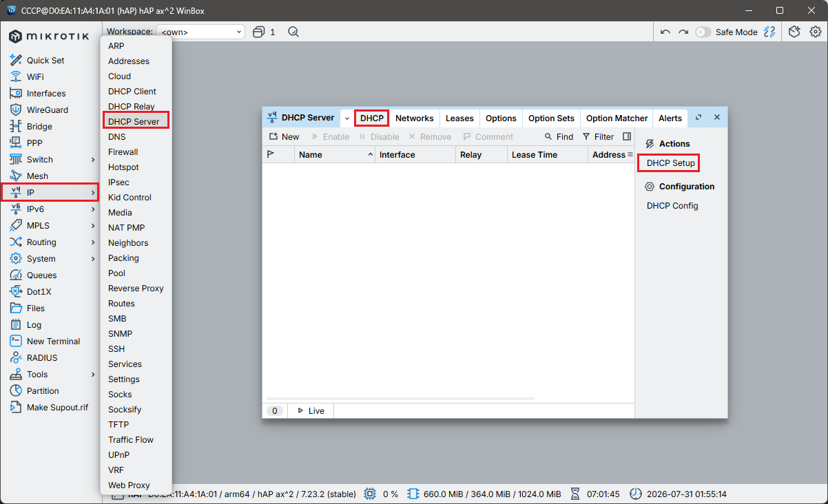Click the undo arrow in top toolbar
Viewport: 828px width, 504px height.
pos(665,32)
